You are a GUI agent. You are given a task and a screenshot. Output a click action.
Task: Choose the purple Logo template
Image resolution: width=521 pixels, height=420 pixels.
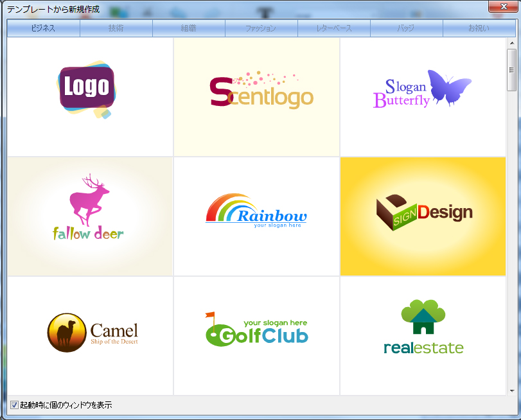click(90, 97)
